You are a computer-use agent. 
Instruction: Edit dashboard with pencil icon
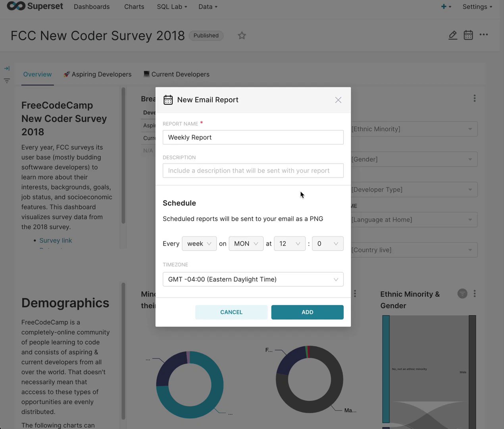[x=453, y=35]
